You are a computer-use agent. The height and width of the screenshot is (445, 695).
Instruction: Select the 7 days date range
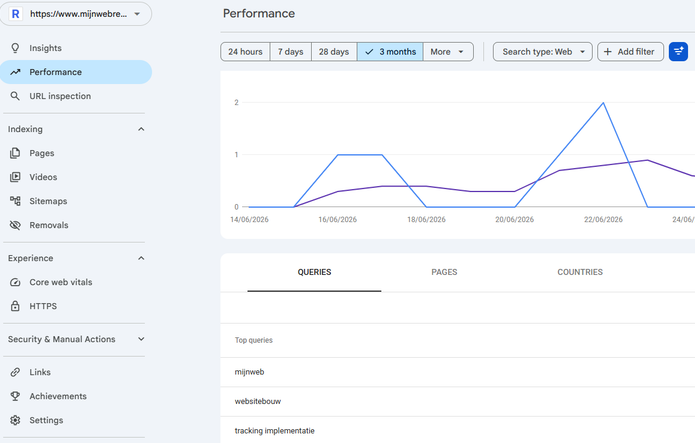[290, 51]
